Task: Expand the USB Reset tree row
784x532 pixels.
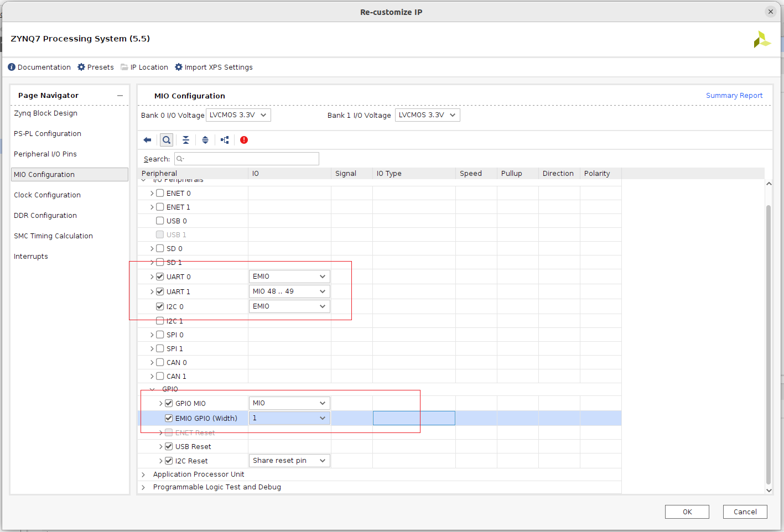Action: pos(161,447)
